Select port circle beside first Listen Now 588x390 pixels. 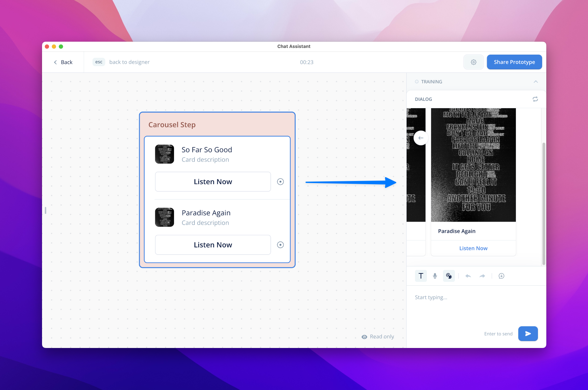pyautogui.click(x=280, y=182)
